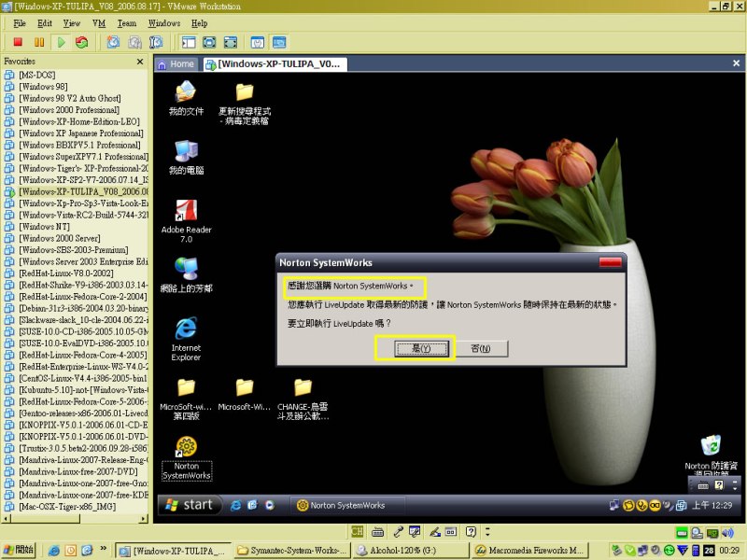Switch to Summary view toolbar icon
The width and height of the screenshot is (747, 560).
[x=258, y=42]
